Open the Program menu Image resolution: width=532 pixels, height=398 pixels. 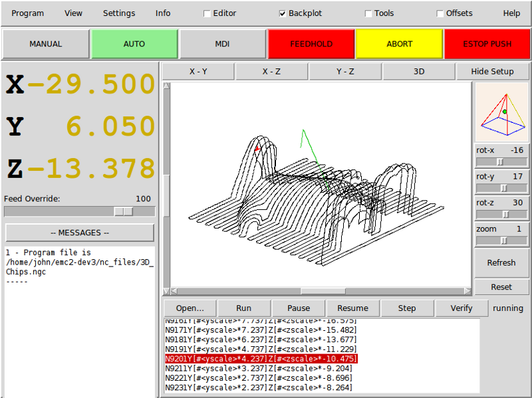(28, 13)
